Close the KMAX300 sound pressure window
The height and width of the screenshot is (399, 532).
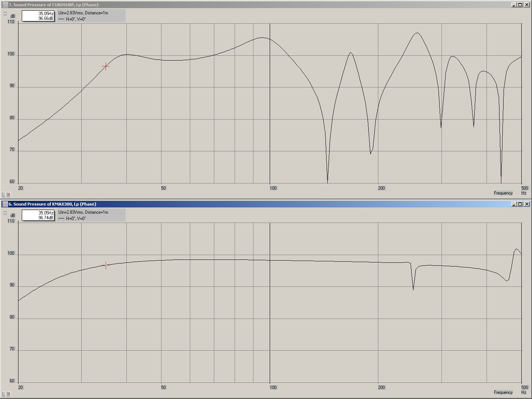click(527, 204)
